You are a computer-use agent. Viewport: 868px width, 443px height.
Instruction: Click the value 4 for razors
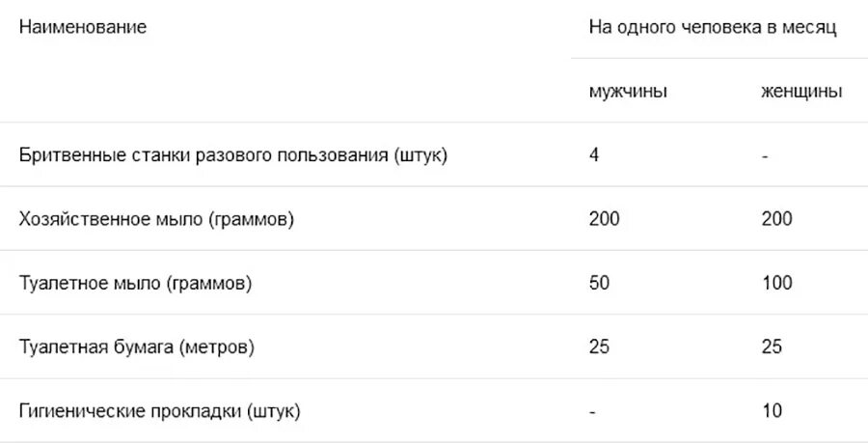click(x=594, y=154)
